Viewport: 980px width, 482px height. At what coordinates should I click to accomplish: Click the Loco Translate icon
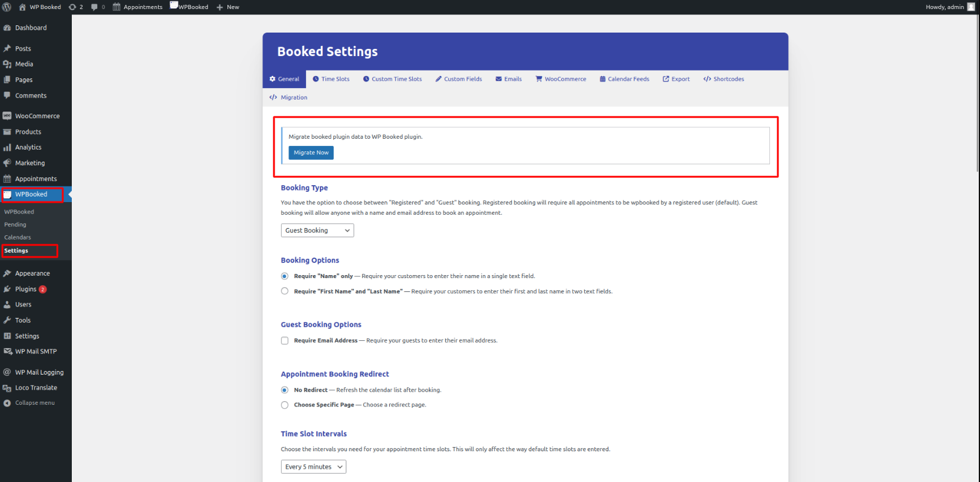click(x=7, y=388)
